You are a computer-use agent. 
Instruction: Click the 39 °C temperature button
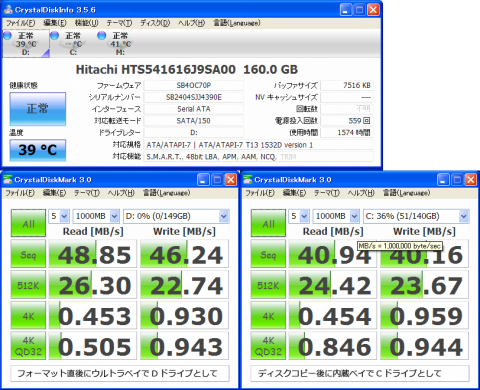(x=38, y=150)
